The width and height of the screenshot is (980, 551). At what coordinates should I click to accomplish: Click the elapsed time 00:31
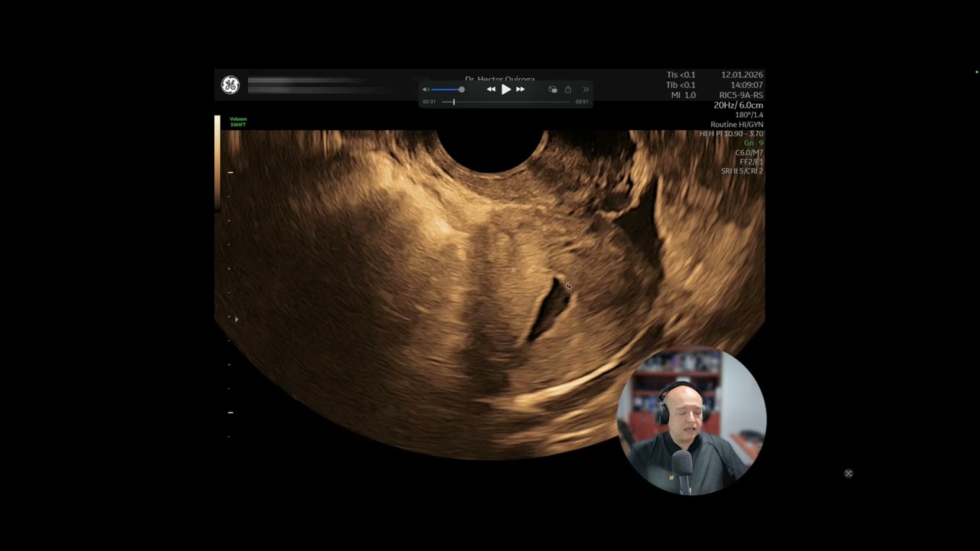click(430, 102)
